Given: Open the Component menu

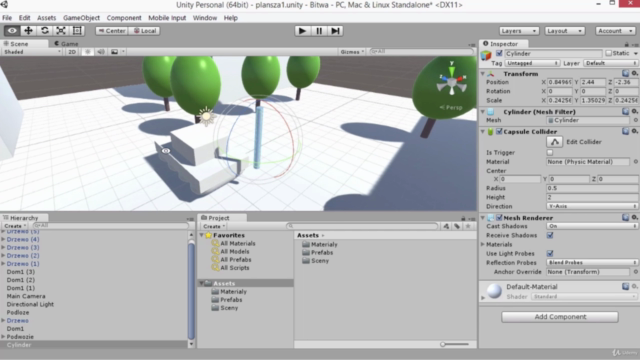Looking at the screenshot, I should 124,18.
